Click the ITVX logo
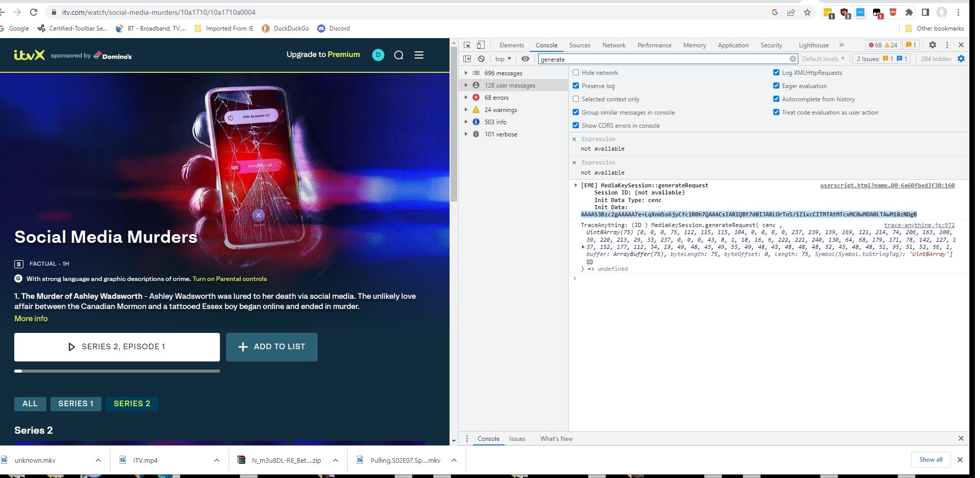 pos(30,55)
